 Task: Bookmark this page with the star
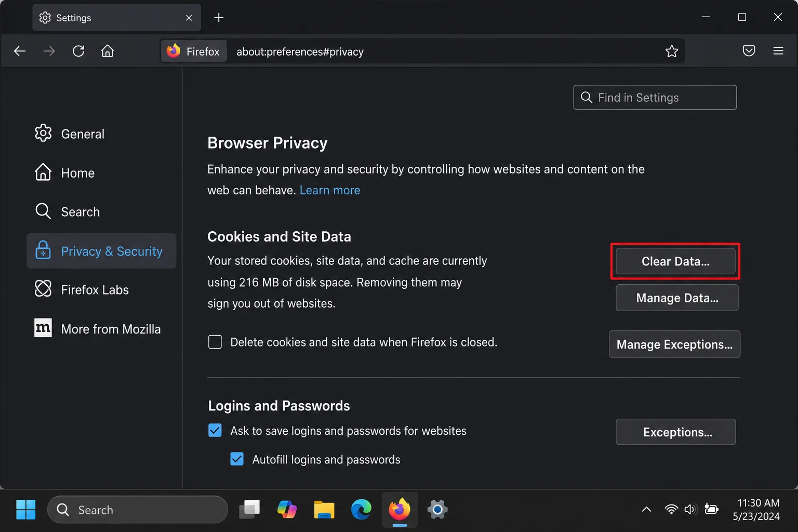click(672, 51)
